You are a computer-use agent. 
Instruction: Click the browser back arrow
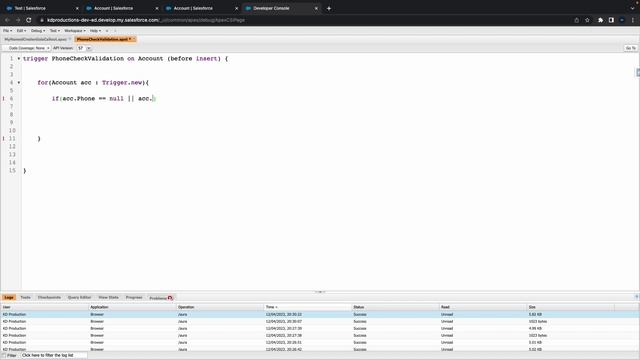click(x=7, y=20)
